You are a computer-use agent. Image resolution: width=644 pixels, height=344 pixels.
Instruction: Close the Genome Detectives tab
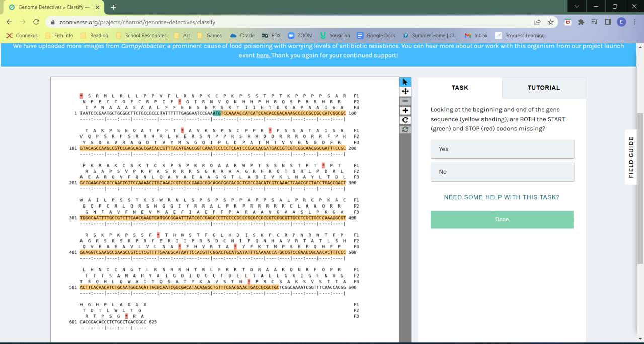pyautogui.click(x=98, y=7)
